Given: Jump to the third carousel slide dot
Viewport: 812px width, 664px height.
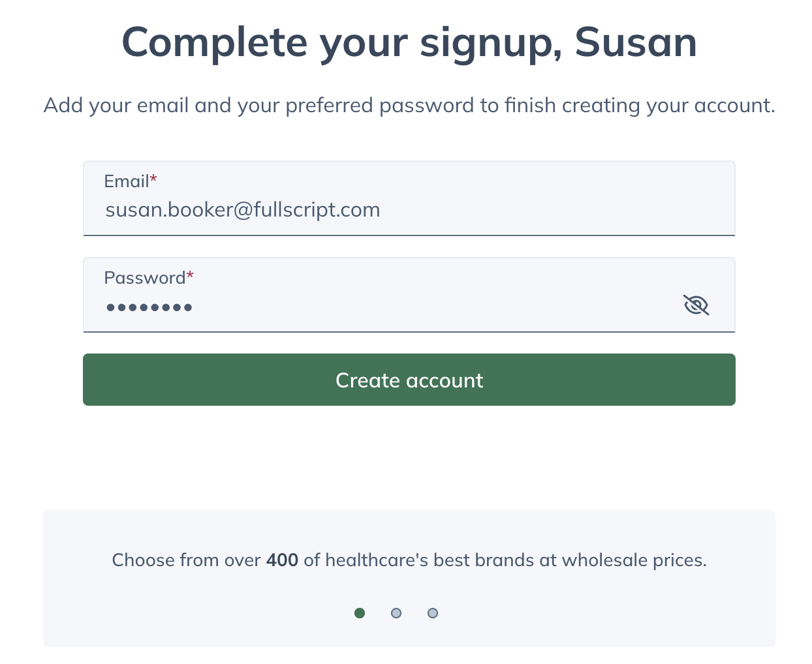Looking at the screenshot, I should pos(433,613).
